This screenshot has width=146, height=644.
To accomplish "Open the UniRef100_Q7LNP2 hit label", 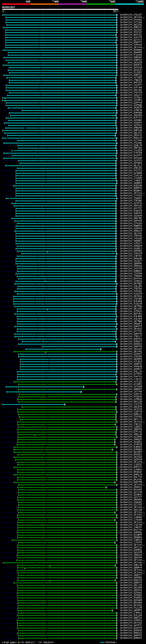I will click(131, 384).
